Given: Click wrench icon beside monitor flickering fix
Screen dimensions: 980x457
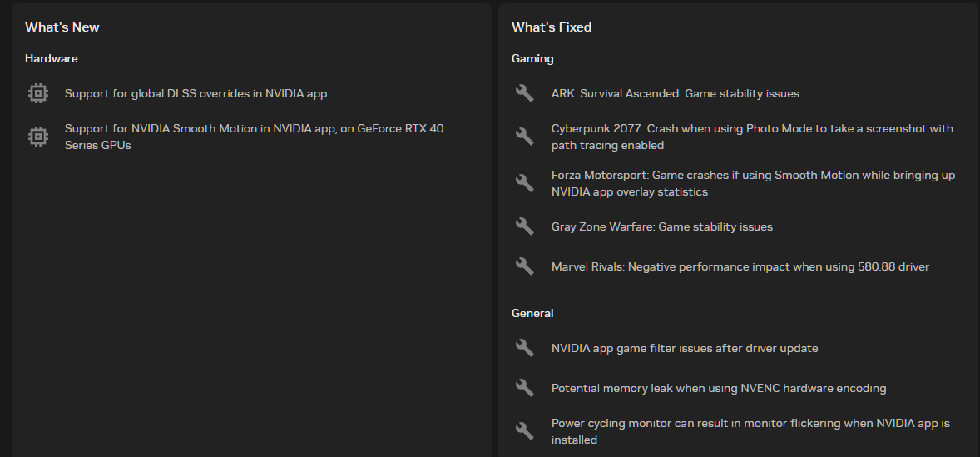Looking at the screenshot, I should point(524,431).
